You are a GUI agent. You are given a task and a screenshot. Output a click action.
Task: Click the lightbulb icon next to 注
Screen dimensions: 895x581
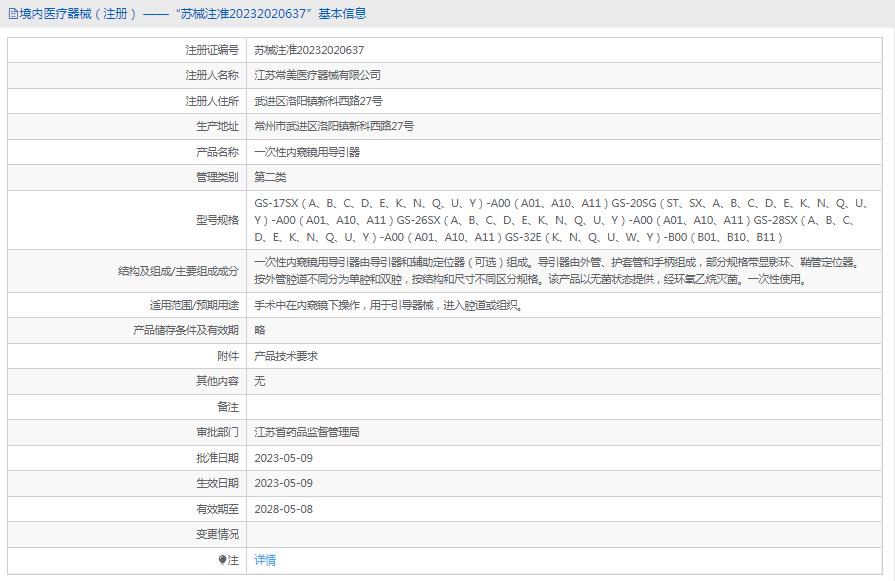[222, 560]
